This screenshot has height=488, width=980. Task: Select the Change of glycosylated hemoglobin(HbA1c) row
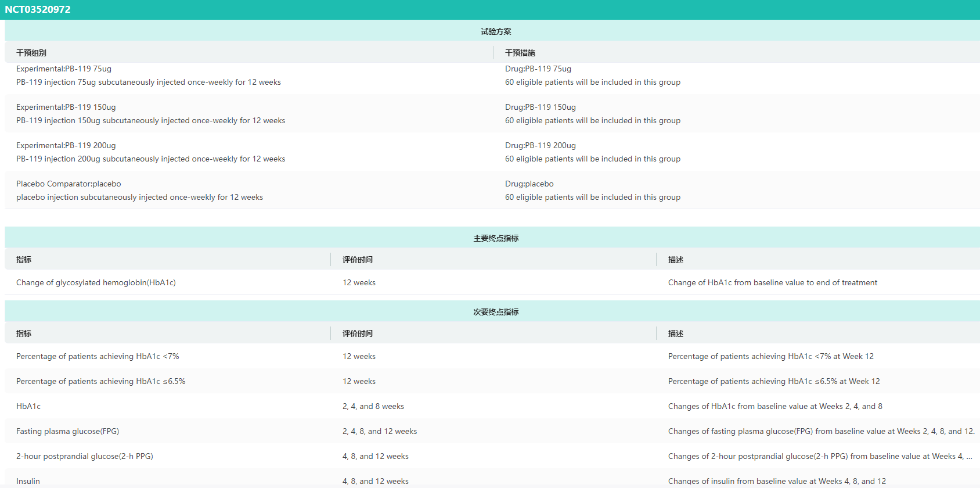pos(96,283)
